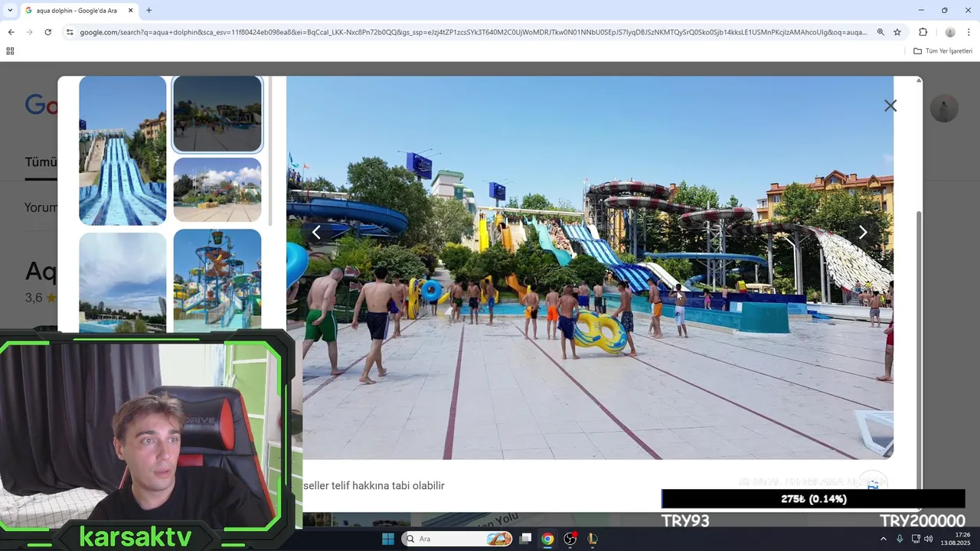The height and width of the screenshot is (551, 980).
Task: Select the water slide lanes thumbnail
Action: 122,150
